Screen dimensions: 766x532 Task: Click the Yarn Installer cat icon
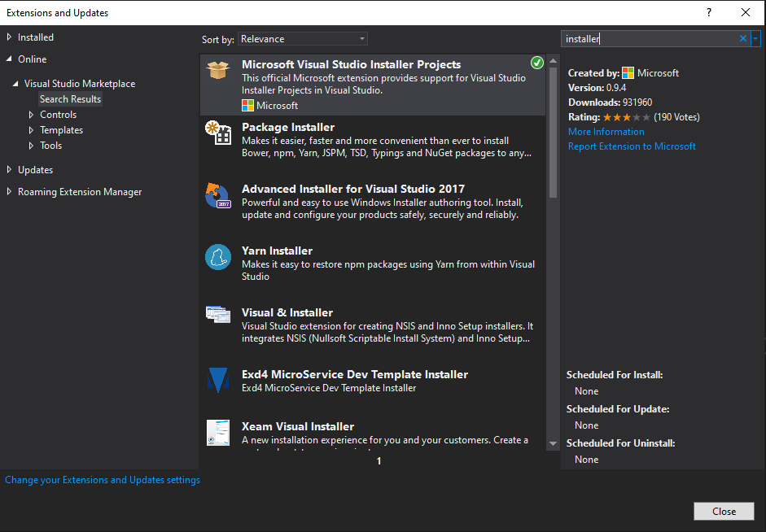pos(218,257)
